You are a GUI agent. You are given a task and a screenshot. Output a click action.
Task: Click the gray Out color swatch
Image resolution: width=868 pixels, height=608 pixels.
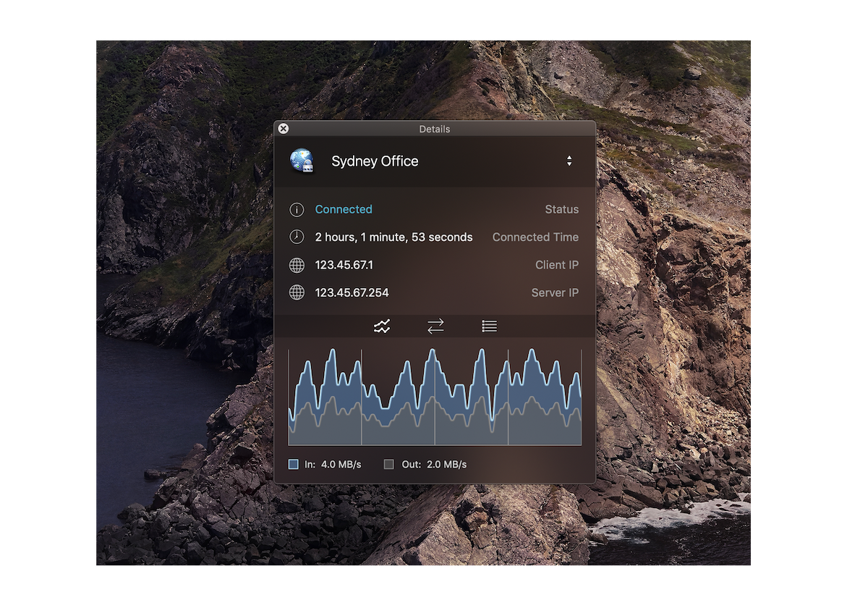tap(389, 465)
